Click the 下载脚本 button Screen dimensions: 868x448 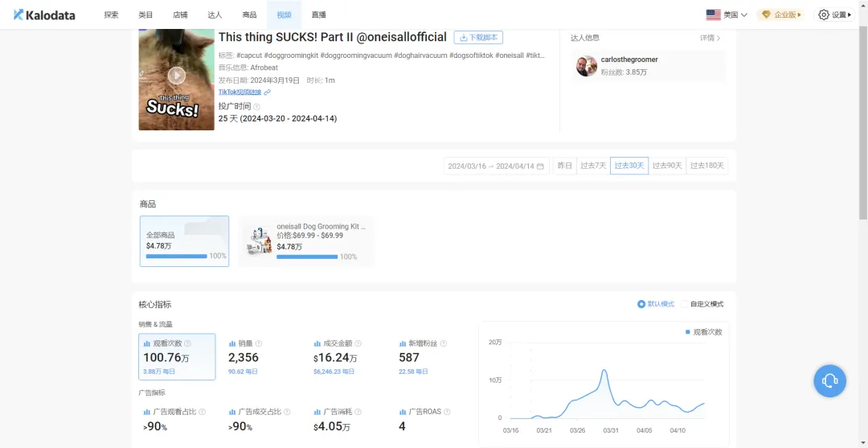coord(478,38)
